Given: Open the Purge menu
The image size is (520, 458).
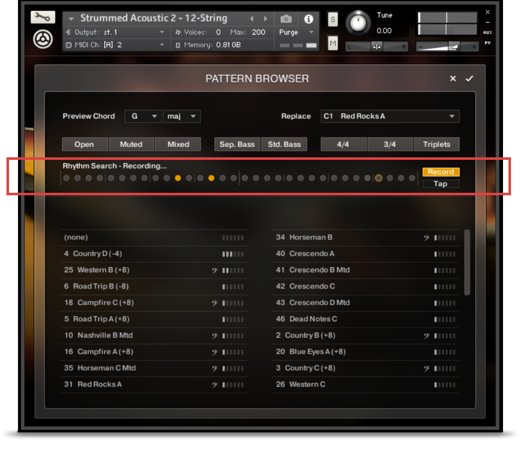Looking at the screenshot, I should (296, 32).
